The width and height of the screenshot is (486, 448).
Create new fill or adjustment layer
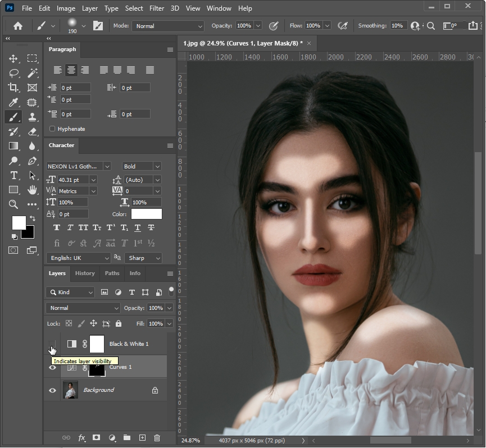(112, 437)
